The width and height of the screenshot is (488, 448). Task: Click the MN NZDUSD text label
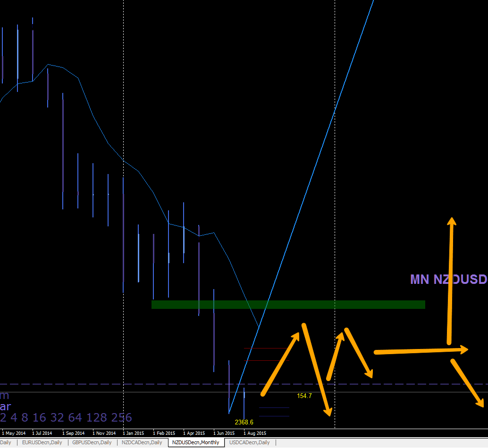448,279
